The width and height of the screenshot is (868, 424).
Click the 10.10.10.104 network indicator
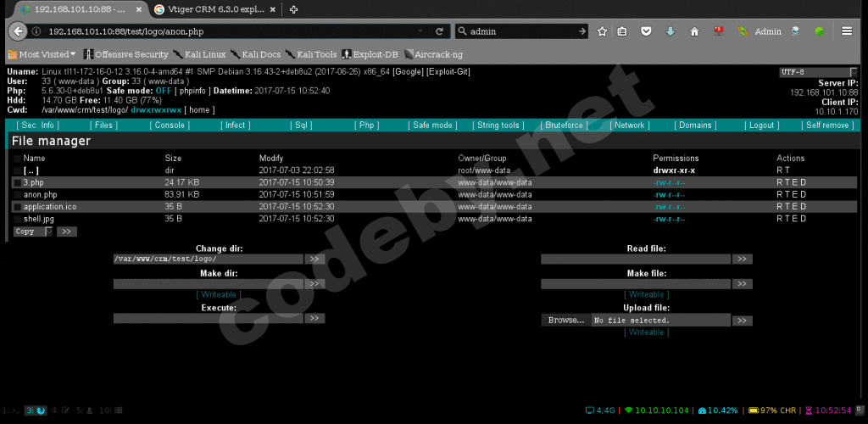tap(657, 410)
